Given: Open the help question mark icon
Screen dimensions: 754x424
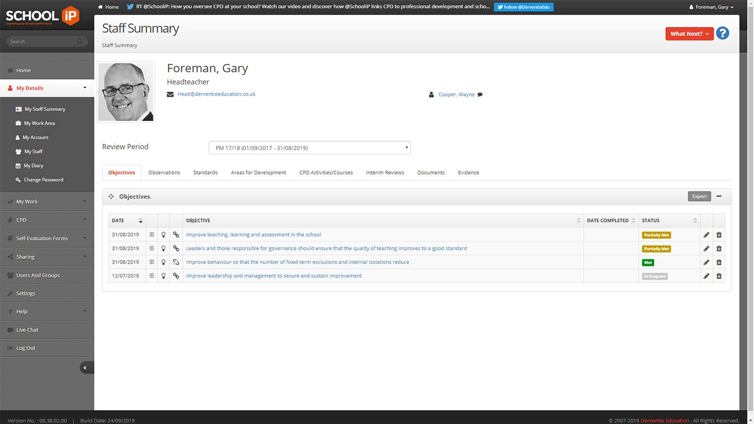Looking at the screenshot, I should pos(722,33).
